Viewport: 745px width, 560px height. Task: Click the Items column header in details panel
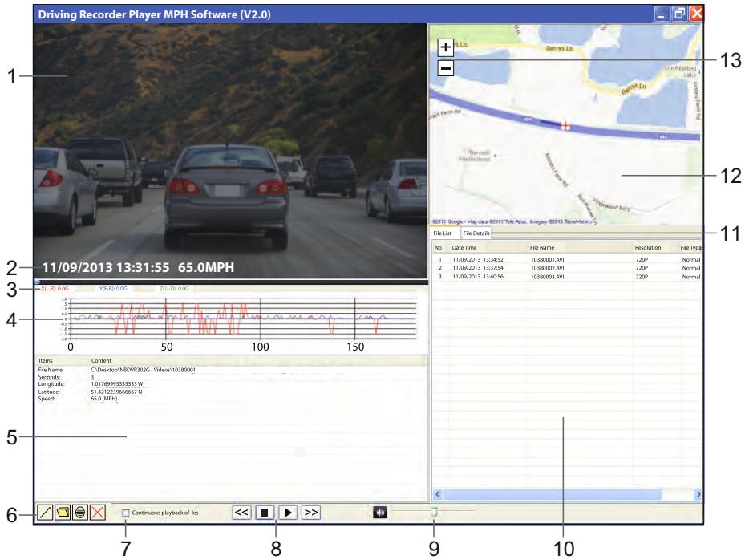pos(46,361)
